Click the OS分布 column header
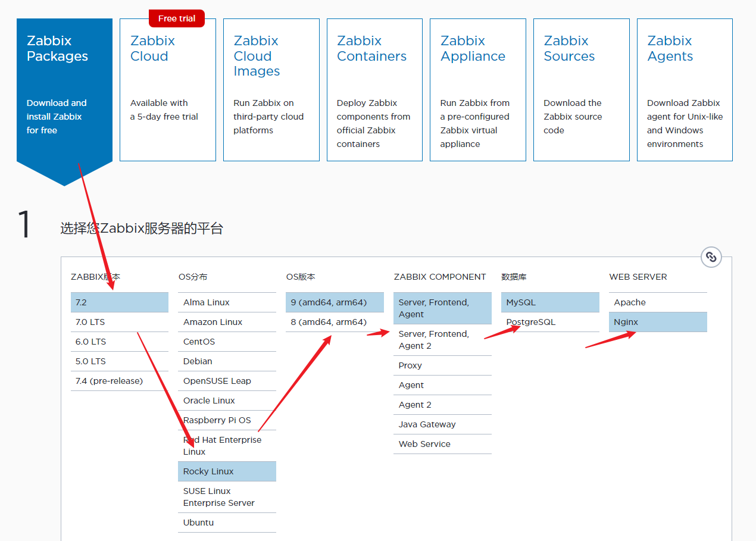This screenshot has width=756, height=541. tap(193, 277)
